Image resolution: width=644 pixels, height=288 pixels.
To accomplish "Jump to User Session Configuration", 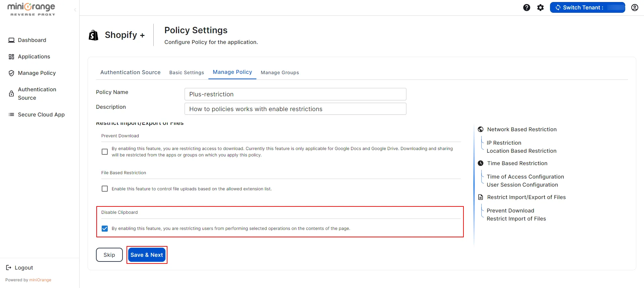I will [522, 185].
